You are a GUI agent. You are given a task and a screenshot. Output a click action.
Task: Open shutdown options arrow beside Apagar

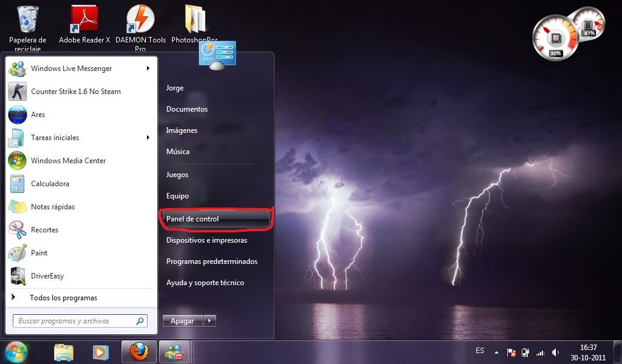click(210, 321)
